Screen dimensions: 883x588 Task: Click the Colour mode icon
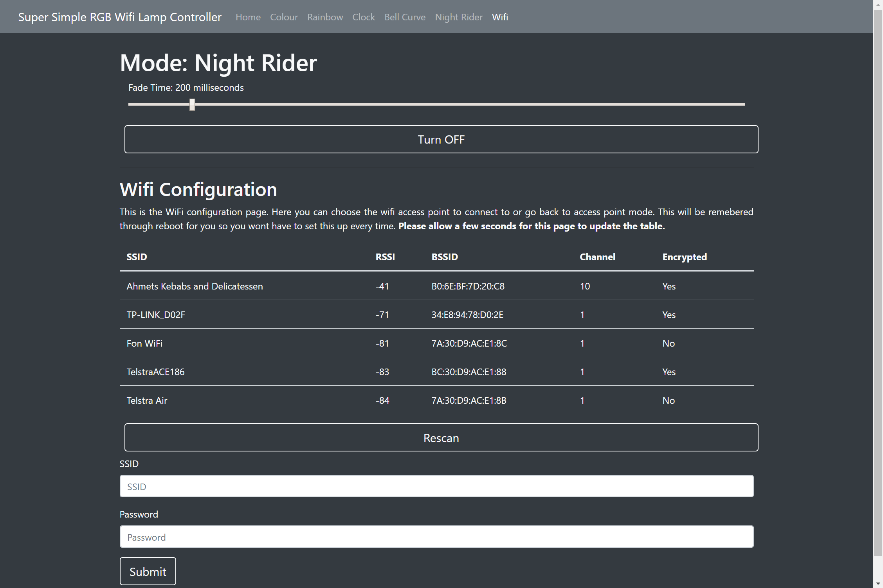click(284, 16)
